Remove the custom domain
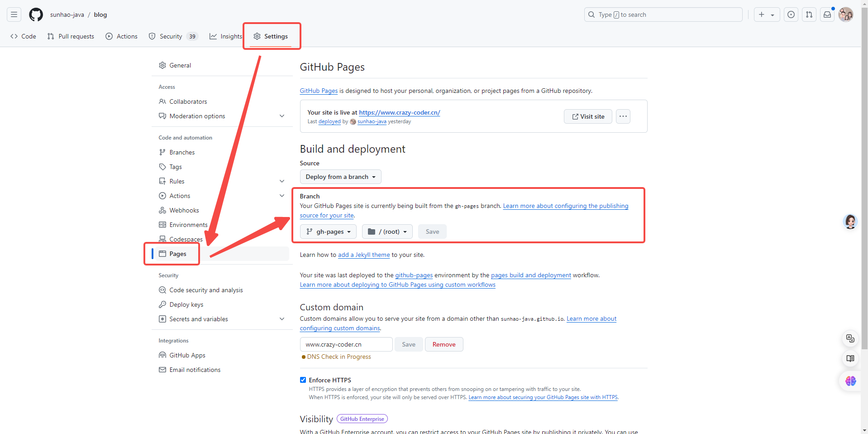The height and width of the screenshot is (434, 868). coord(444,344)
